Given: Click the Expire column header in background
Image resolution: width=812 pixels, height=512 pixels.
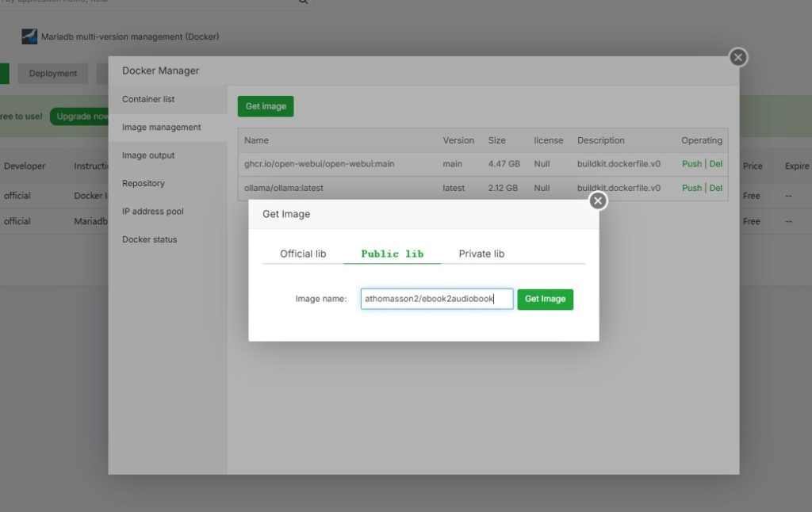Looking at the screenshot, I should point(796,166).
